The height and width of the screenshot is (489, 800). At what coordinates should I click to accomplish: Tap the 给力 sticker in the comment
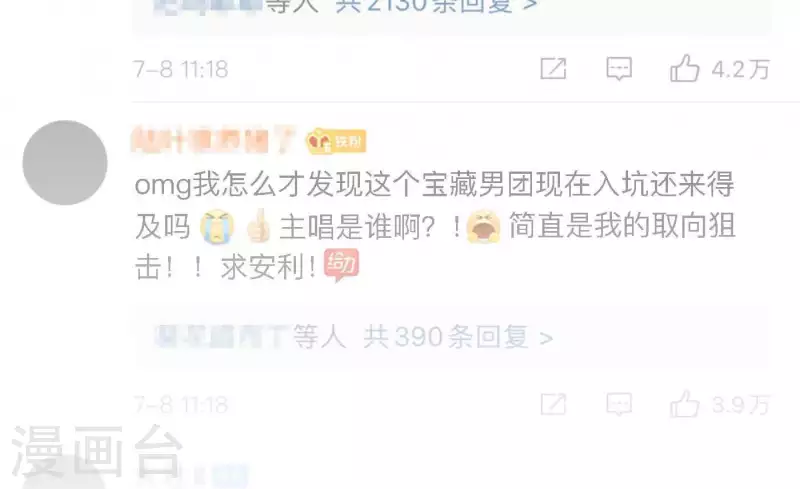point(341,266)
